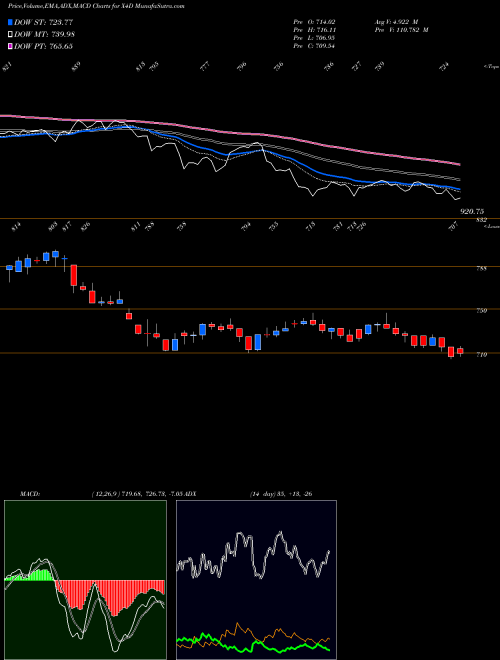Click the 'Pre C: 709.54' close value
The image size is (500, 660).
(314, 46)
